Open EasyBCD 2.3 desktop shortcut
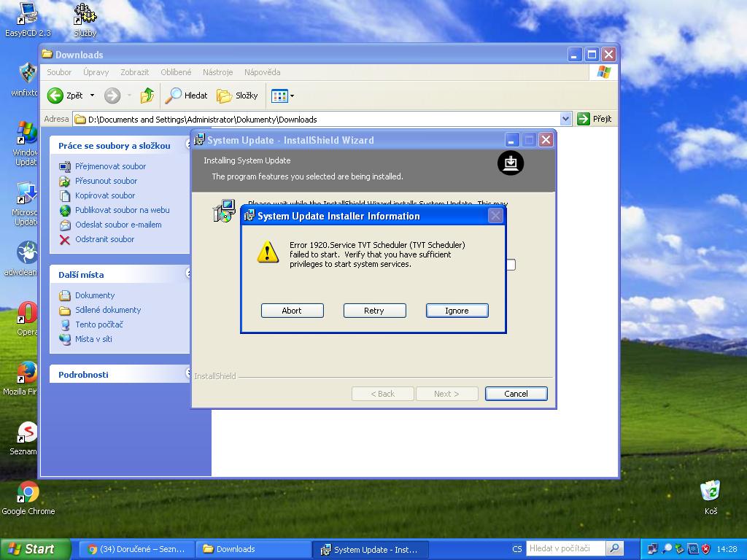Screen dimensions: 747x560 [x=27, y=20]
